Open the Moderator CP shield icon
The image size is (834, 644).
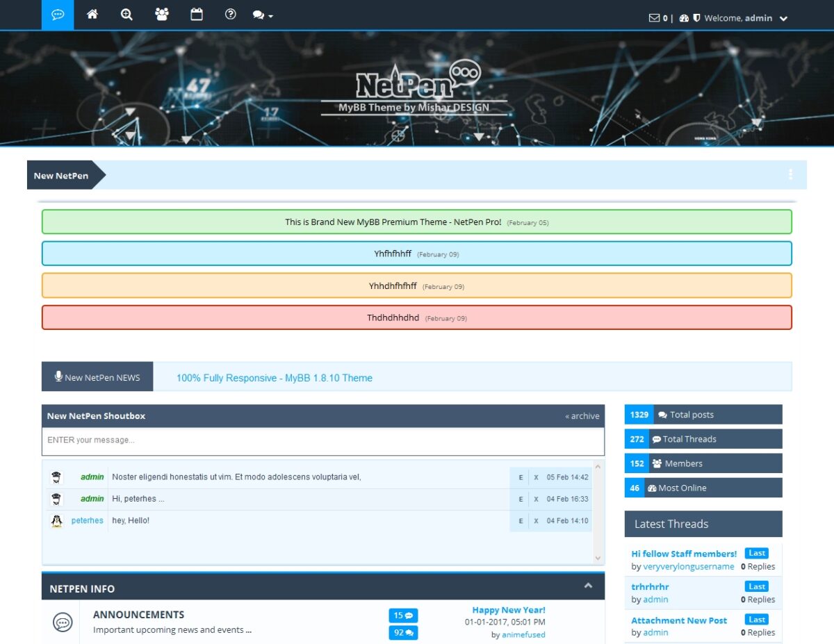coord(697,18)
